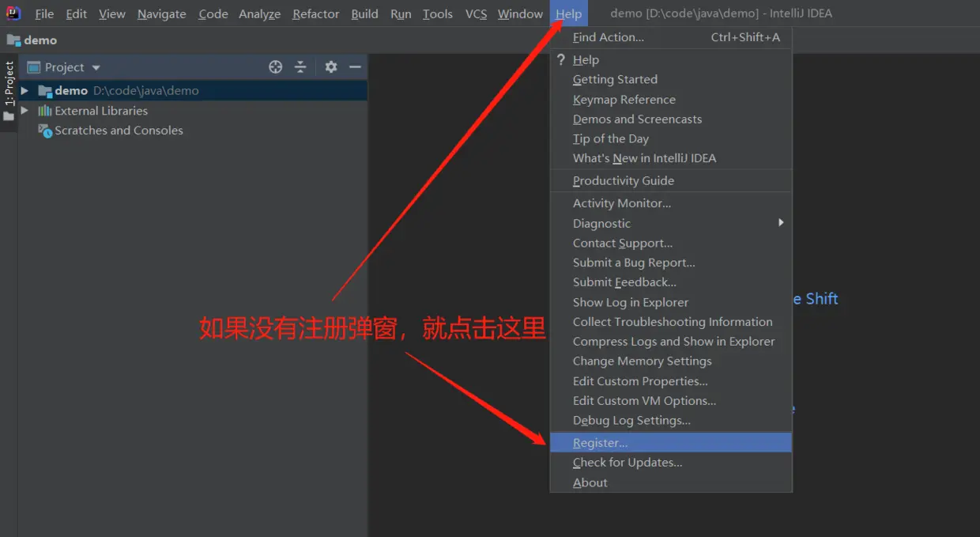Open the File menu

tap(44, 14)
